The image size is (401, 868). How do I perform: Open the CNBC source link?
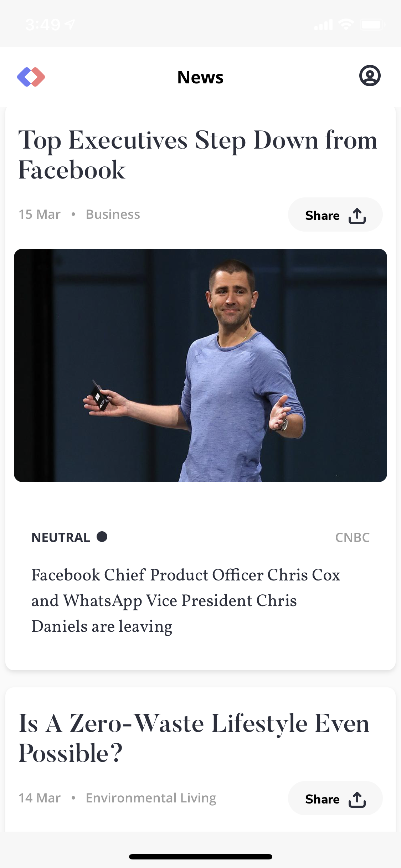353,537
